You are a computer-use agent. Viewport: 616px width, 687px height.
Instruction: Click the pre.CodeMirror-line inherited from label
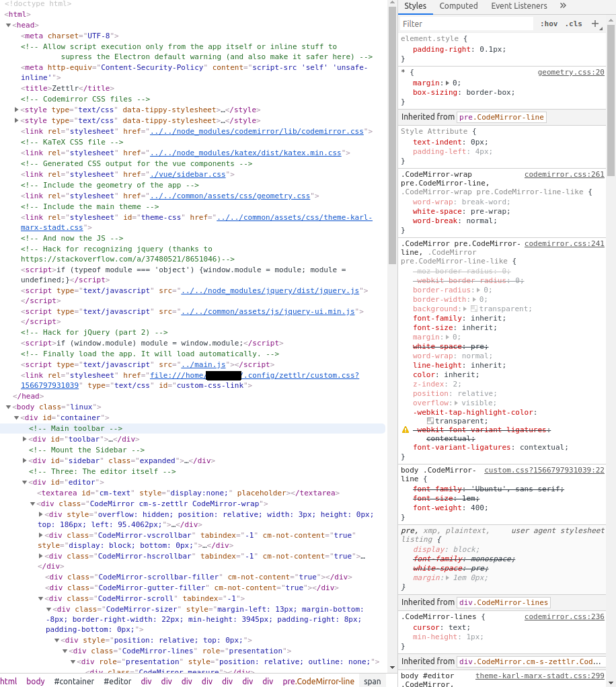502,117
